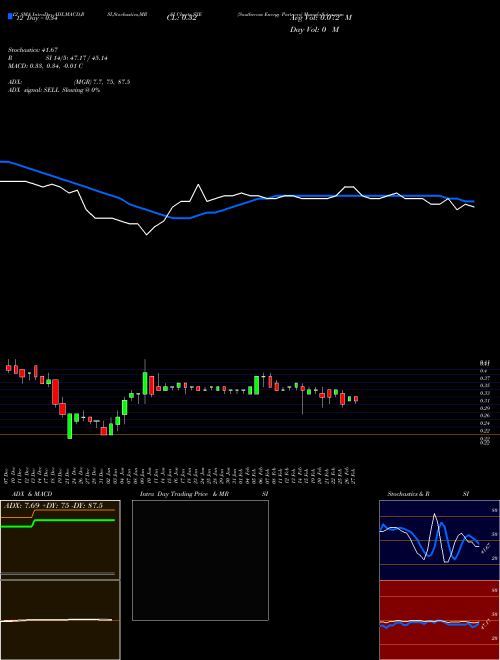Screen dimensions: 500x660
Task: Click the 'Avg Vol: 0.072 M' label
Action: pos(321,18)
